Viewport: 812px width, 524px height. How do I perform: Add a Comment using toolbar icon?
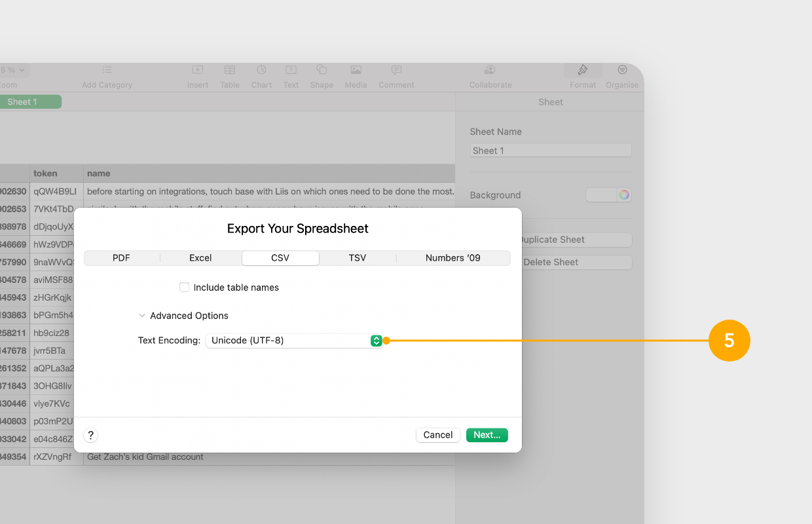[x=396, y=70]
